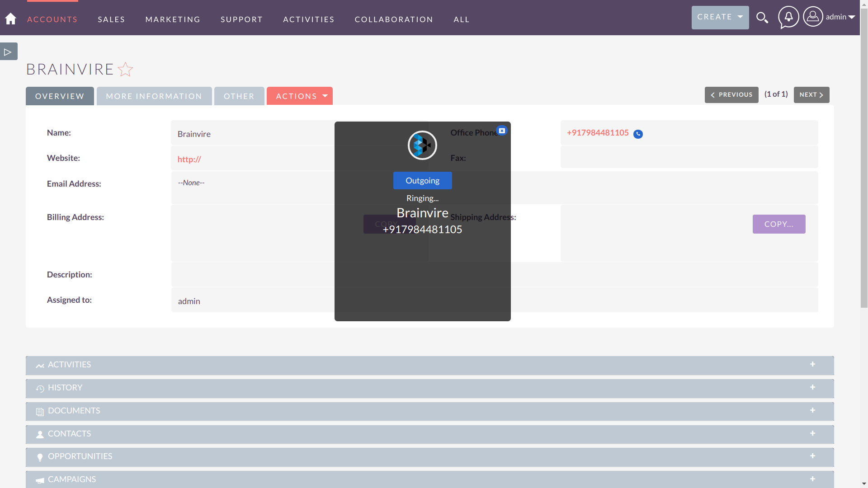This screenshot has width=868, height=488.
Task: Click the 'admin' assigned to value
Action: pos(189,301)
